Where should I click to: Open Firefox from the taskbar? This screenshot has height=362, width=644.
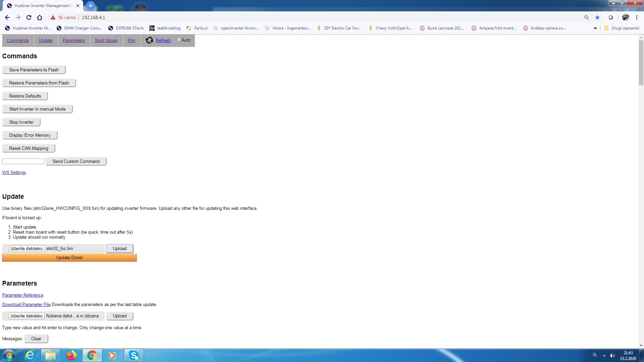(x=71, y=355)
